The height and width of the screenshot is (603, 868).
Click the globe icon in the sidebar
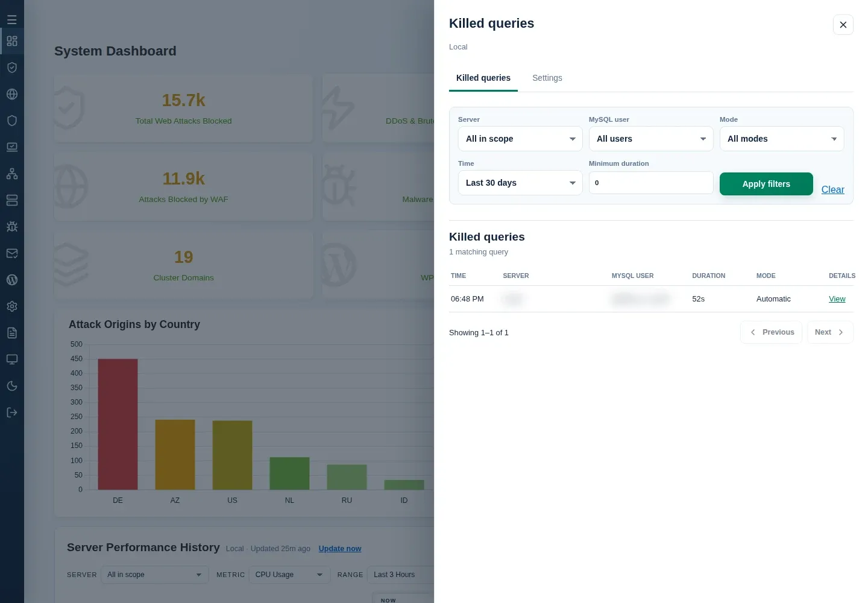click(x=12, y=94)
